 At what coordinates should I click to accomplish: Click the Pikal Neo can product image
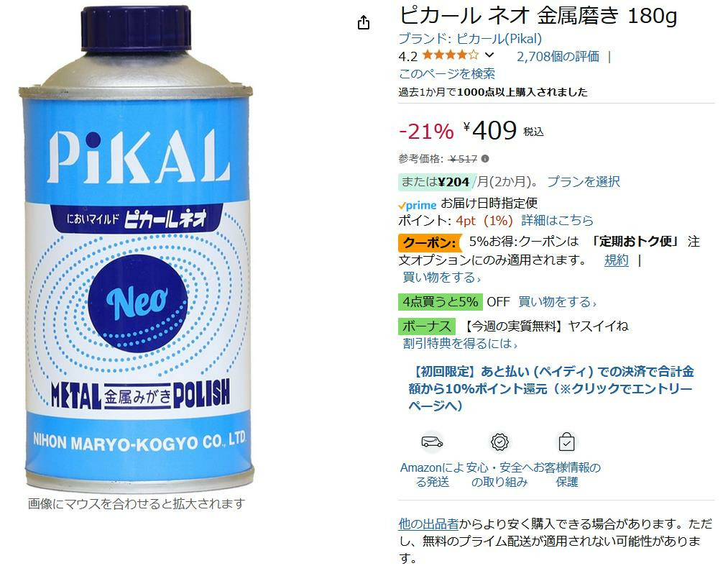136,249
